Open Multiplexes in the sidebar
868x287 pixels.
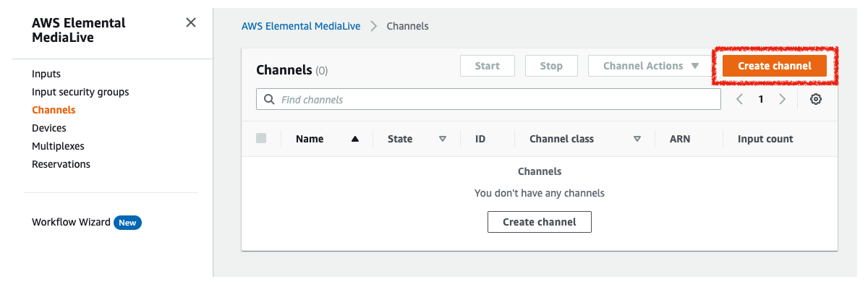[x=58, y=146]
